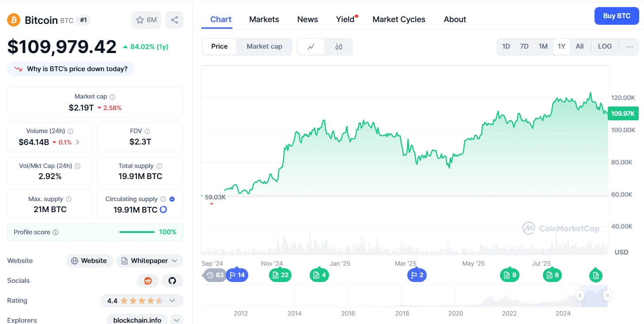
Task: Click the clock history marker showing 63
Action: pyautogui.click(x=214, y=274)
